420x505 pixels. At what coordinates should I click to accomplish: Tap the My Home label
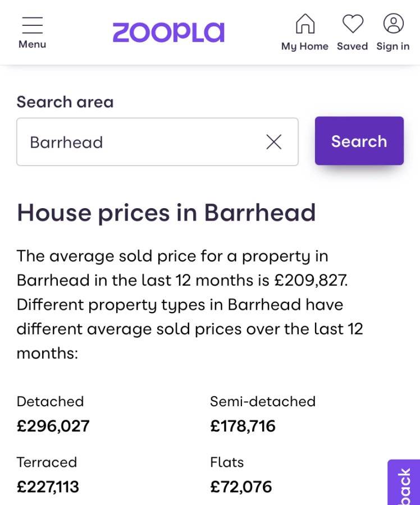304,47
